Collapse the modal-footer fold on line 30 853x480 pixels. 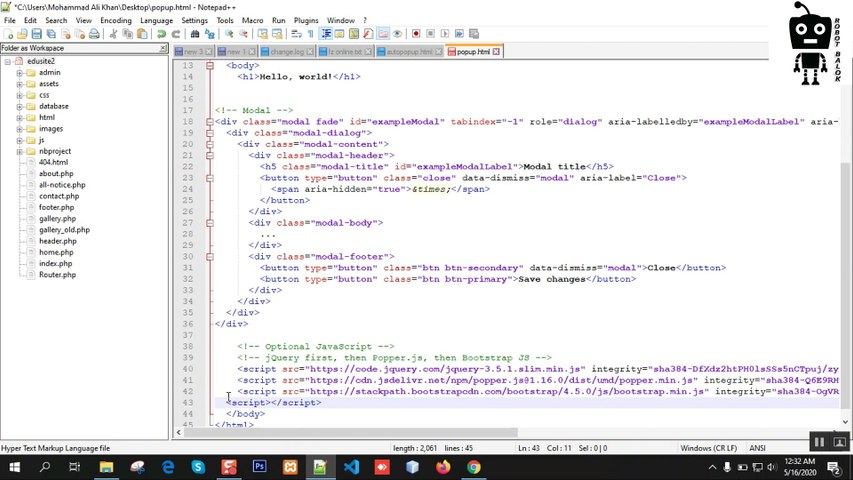pyautogui.click(x=210, y=257)
